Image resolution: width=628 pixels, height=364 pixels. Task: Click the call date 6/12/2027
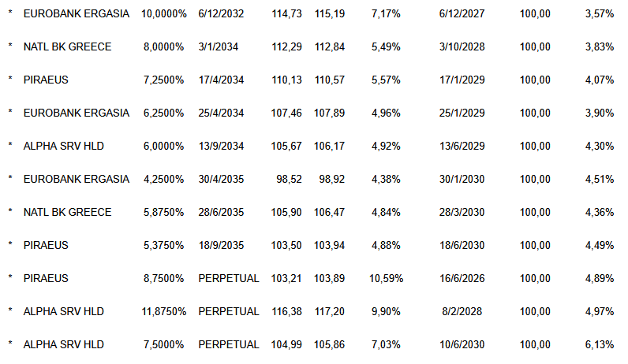(462, 13)
